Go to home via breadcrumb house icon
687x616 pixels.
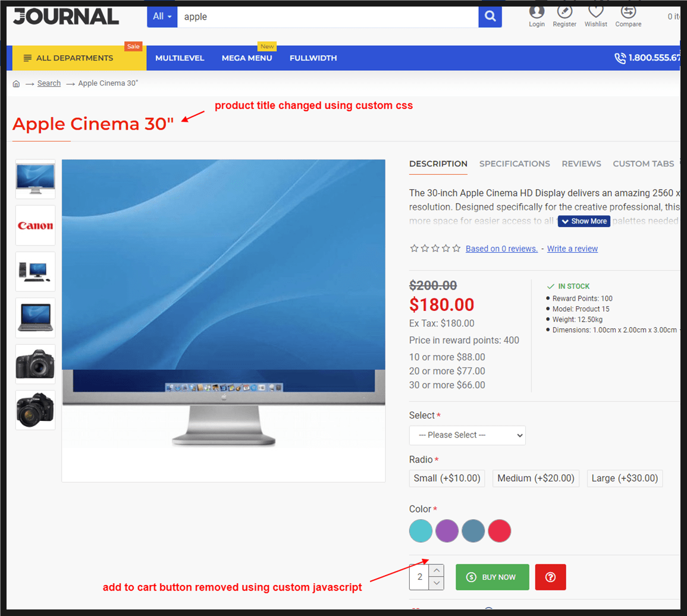coord(16,83)
